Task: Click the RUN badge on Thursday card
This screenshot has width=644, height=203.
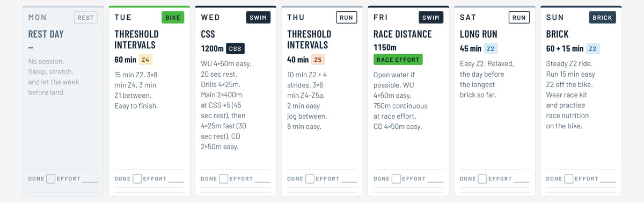Action: coord(346,18)
